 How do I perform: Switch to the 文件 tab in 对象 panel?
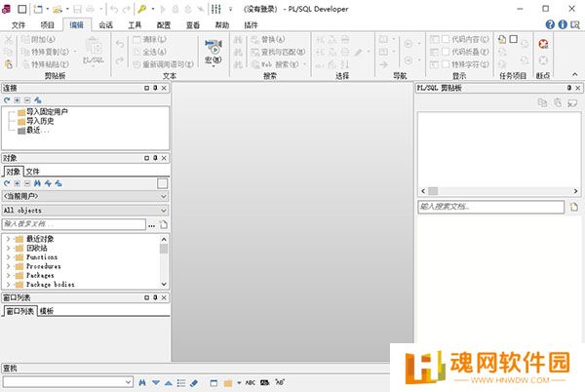(32, 172)
